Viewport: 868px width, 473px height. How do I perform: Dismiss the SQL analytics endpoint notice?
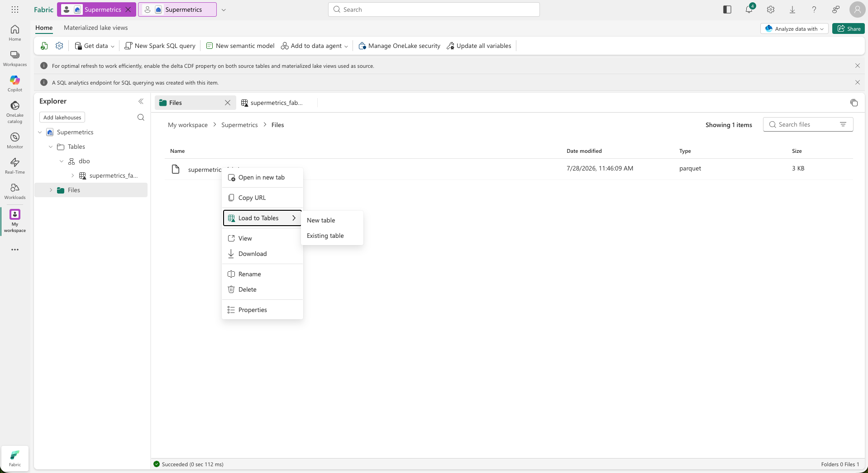[x=858, y=82]
